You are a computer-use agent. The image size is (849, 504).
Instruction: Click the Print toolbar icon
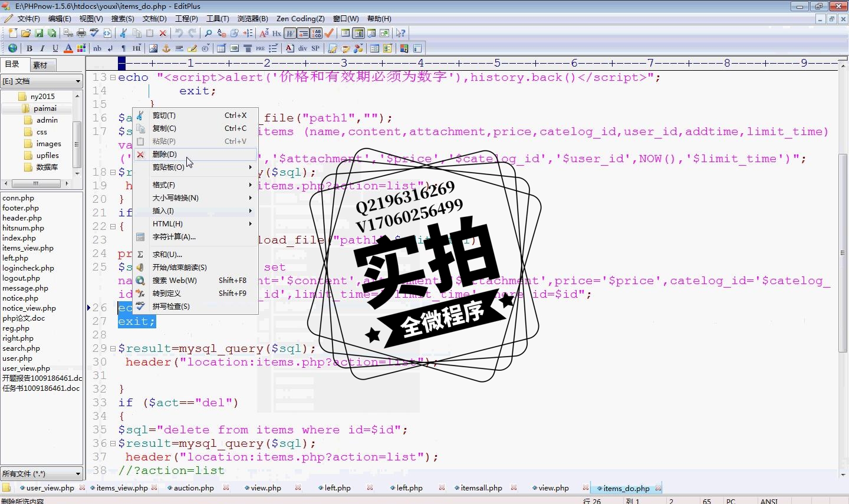click(81, 33)
